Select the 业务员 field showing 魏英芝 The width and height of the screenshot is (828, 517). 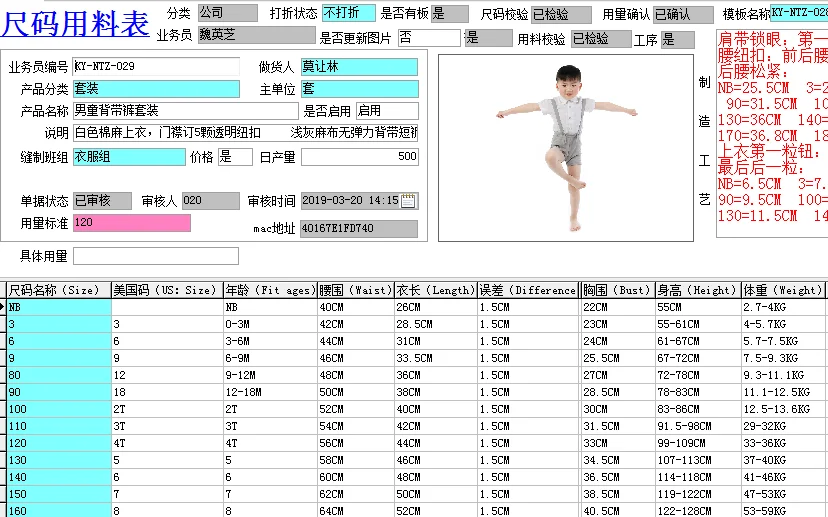[257, 35]
